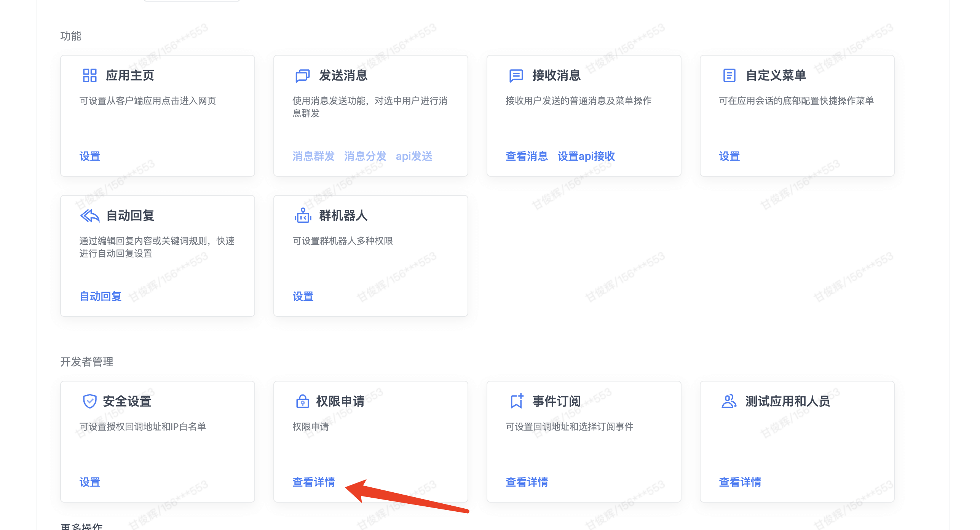This screenshot has height=530, width=980.
Task: Click the 事件订阅 flag icon
Action: pos(516,401)
